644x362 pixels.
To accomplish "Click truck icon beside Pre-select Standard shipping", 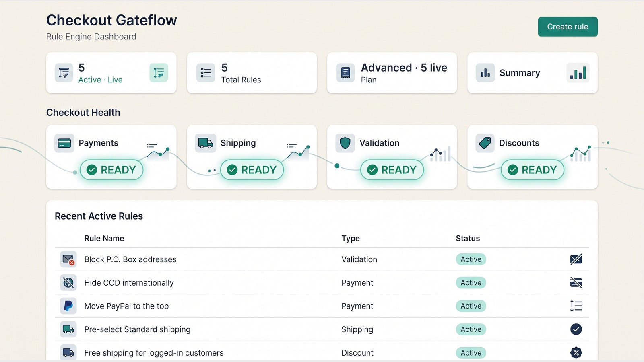I will coord(68,329).
